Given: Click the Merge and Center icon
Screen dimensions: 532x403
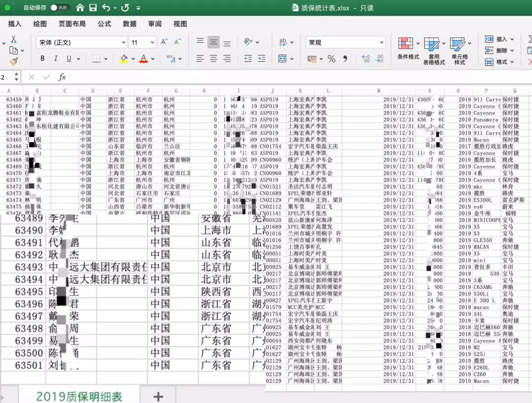Looking at the screenshot, I should point(282,58).
